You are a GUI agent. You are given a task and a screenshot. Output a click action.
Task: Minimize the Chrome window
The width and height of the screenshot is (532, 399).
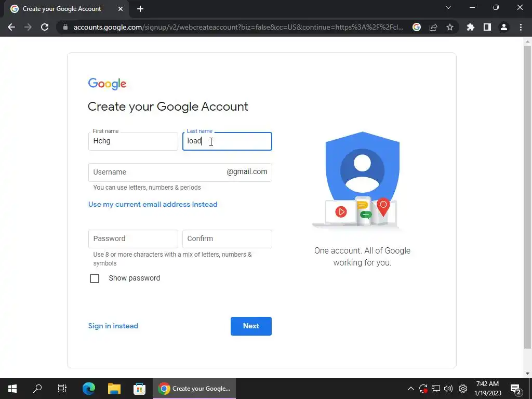[472, 7]
